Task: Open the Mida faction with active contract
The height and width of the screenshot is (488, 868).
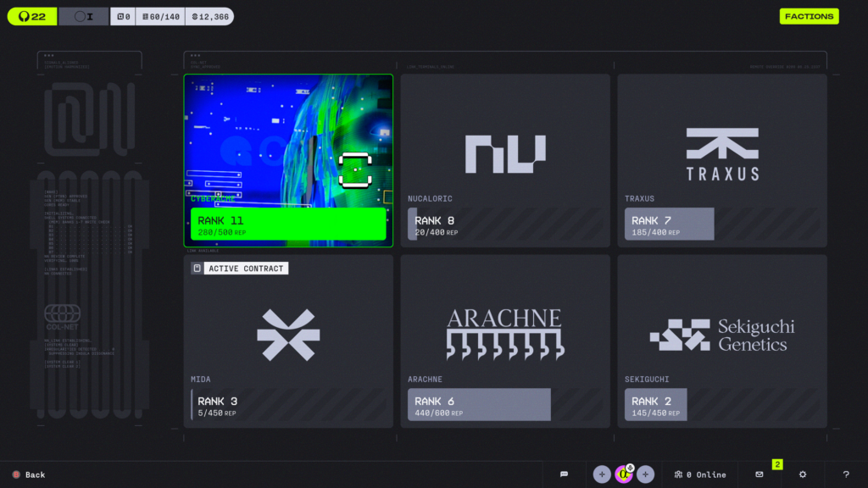Action: pos(288,341)
